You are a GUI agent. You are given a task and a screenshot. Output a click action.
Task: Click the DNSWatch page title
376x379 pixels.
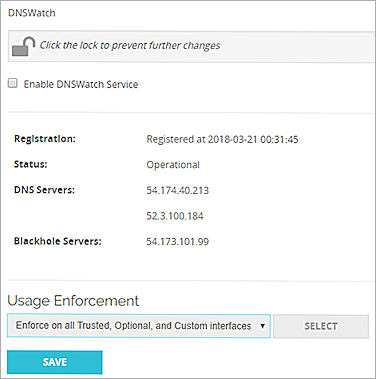(x=32, y=13)
